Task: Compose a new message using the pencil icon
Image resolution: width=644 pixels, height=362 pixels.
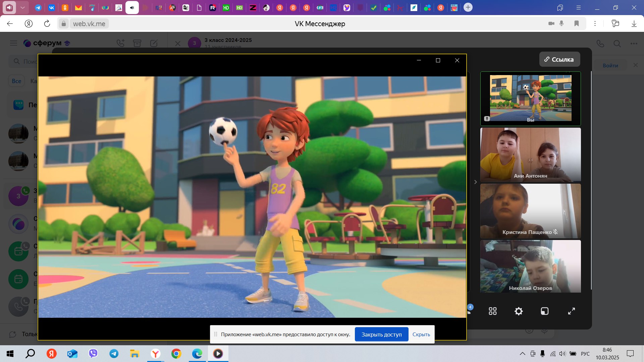Action: (154, 43)
